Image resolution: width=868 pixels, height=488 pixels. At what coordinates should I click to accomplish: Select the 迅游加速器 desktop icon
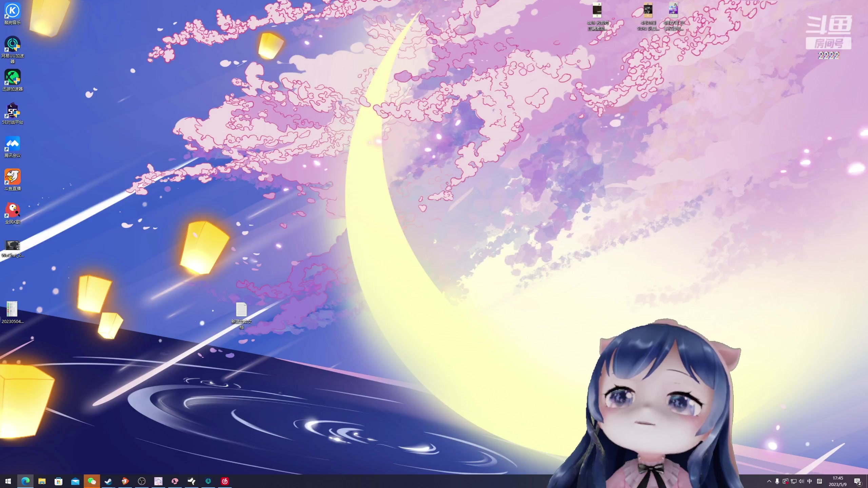[13, 78]
